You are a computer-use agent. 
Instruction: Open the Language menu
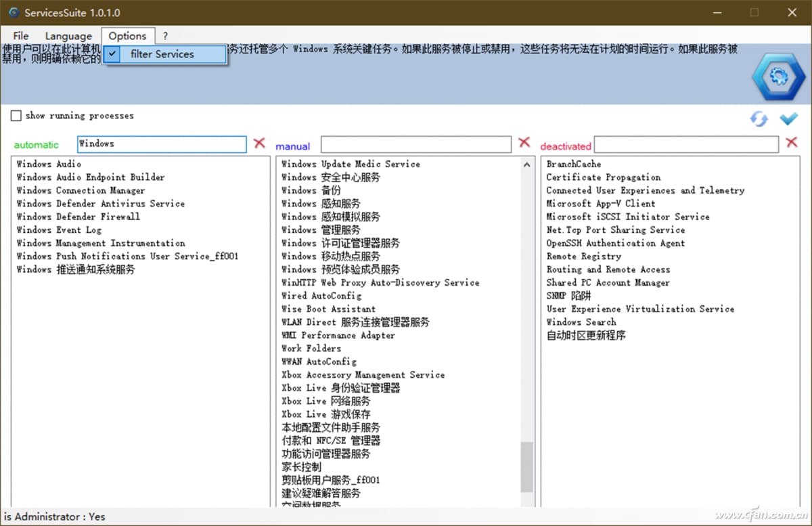pos(68,36)
